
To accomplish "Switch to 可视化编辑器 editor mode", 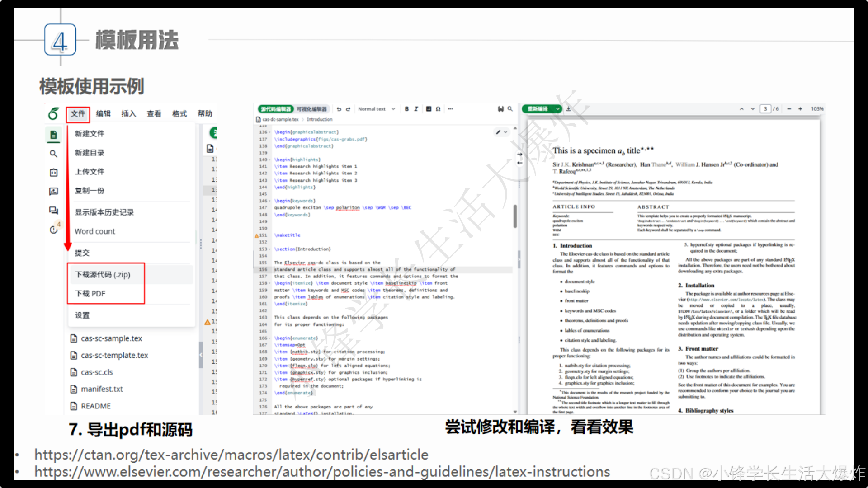I will tap(311, 109).
